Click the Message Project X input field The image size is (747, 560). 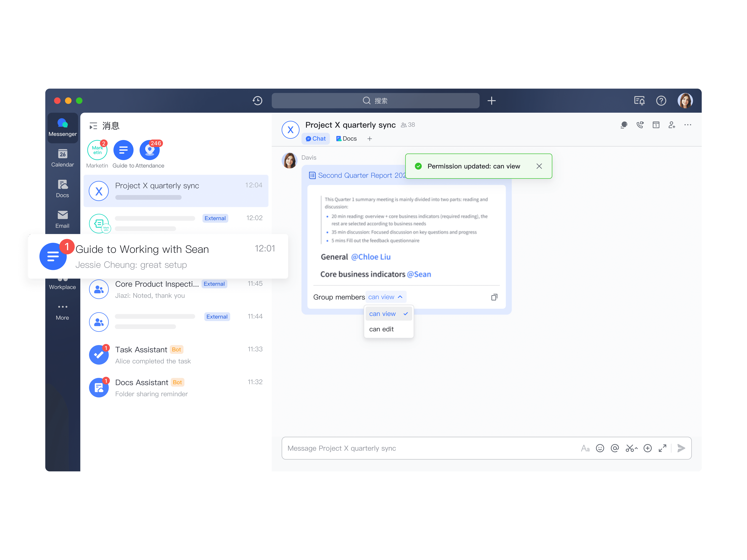tap(429, 448)
